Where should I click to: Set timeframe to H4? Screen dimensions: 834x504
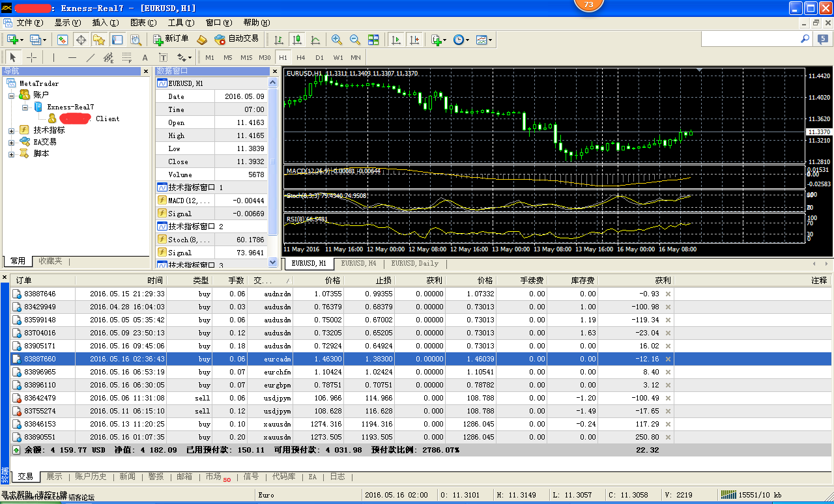click(x=301, y=57)
